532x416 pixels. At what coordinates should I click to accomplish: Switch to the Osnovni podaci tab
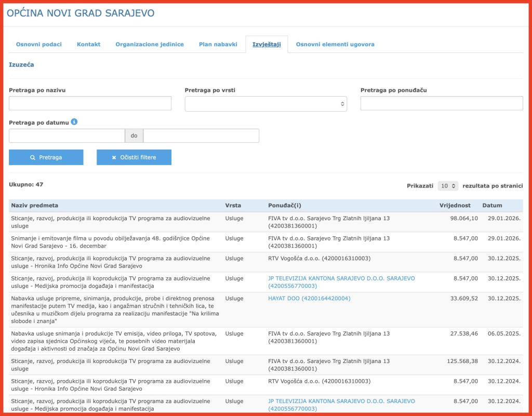pyautogui.click(x=39, y=44)
